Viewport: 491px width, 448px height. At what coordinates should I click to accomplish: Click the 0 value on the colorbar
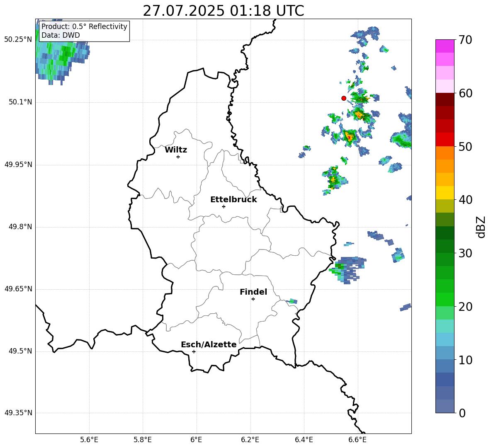tap(462, 413)
